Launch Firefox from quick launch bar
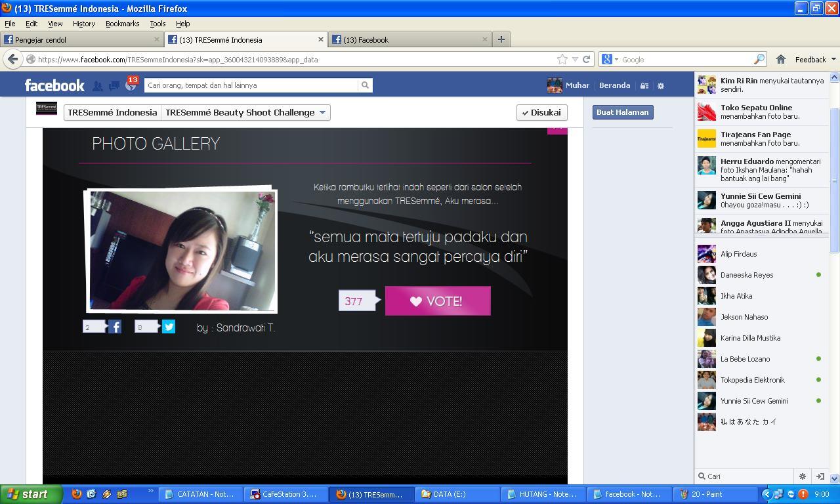The image size is (840, 504). (76, 494)
